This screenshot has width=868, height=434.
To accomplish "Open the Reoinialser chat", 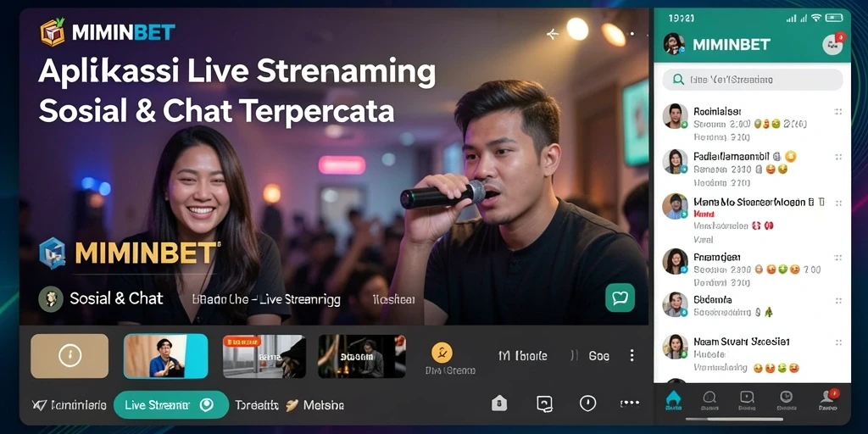I will click(x=753, y=124).
